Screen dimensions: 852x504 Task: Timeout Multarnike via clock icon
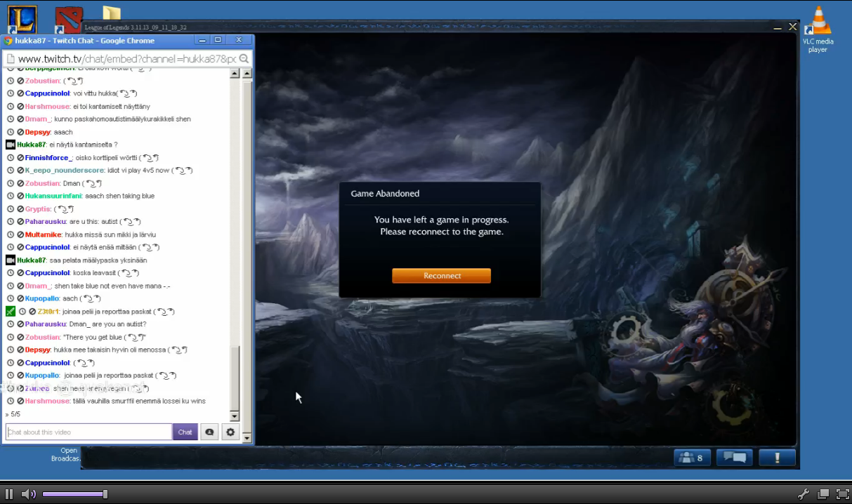pos(11,234)
